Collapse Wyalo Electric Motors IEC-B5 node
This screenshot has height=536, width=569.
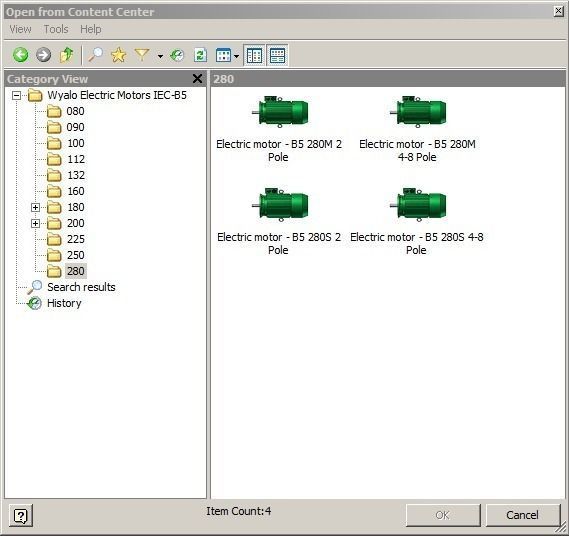16,95
